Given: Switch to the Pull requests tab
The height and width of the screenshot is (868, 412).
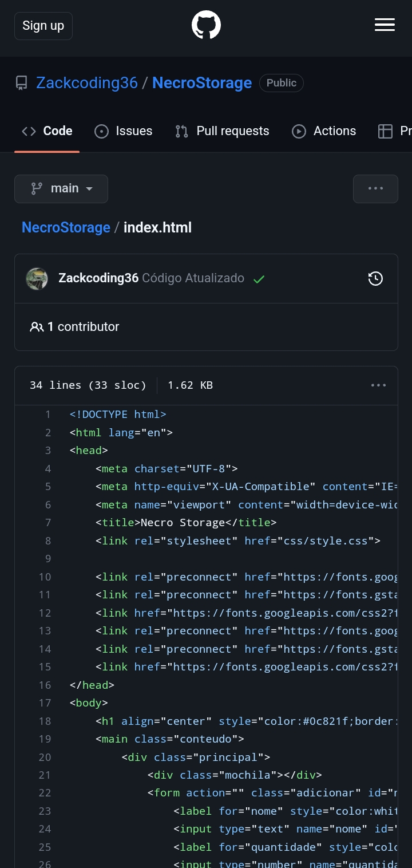Looking at the screenshot, I should click(222, 131).
